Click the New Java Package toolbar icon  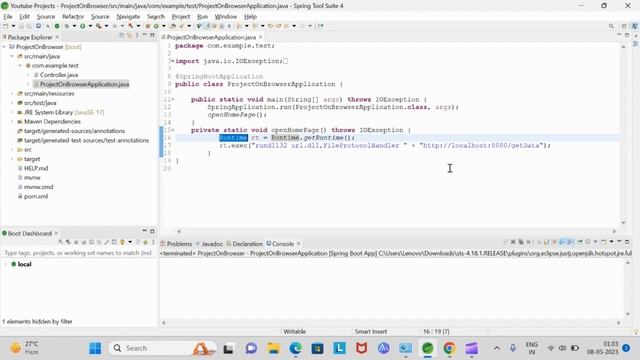pos(148,26)
